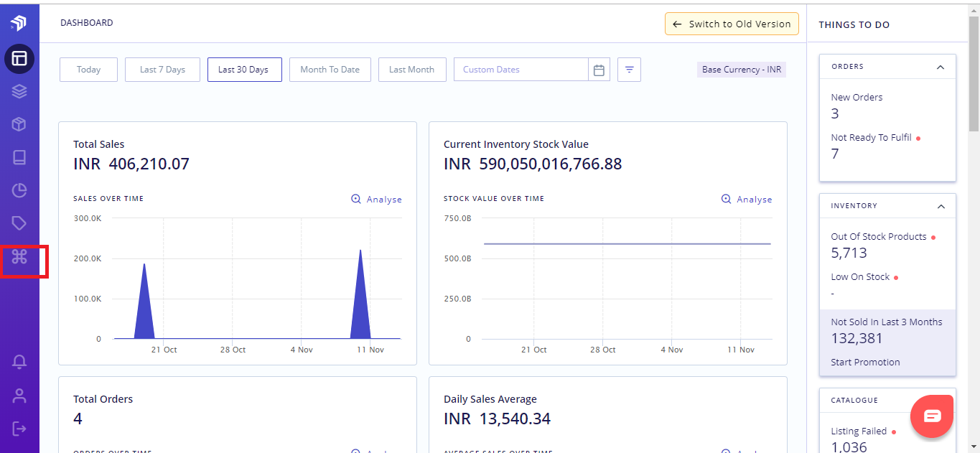Select the Last 30 Days filter

[243, 70]
